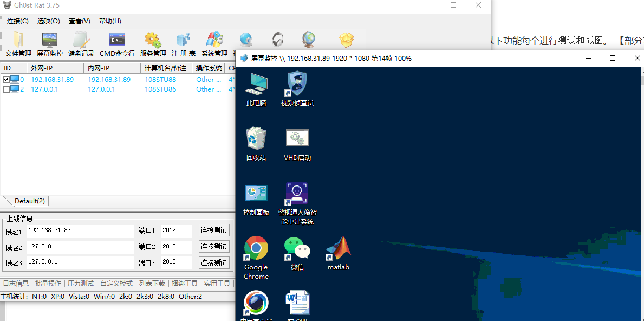
Task: Click the 域名2 input field
Action: coord(81,247)
